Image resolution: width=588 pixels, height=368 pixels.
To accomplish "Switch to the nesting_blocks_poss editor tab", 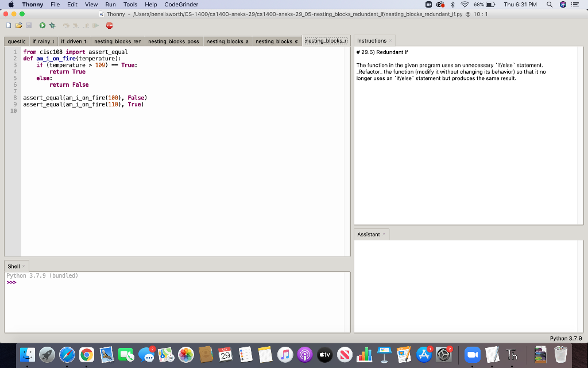I will pos(173,41).
